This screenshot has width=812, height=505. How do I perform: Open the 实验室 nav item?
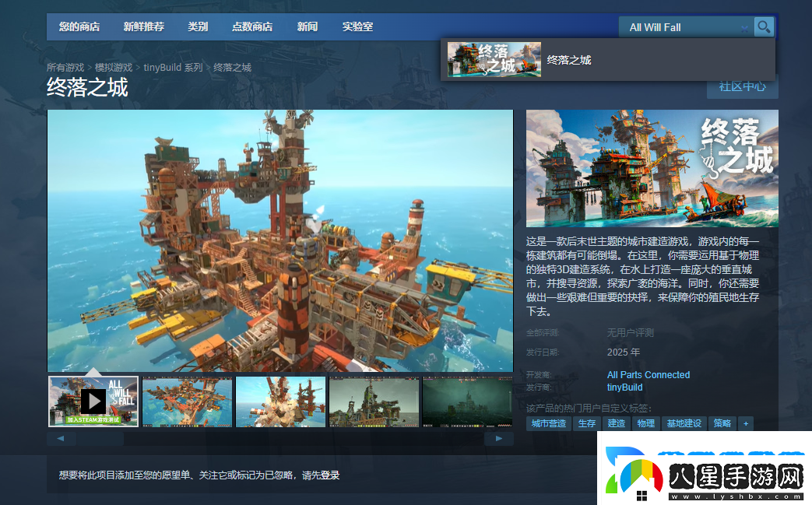click(357, 26)
